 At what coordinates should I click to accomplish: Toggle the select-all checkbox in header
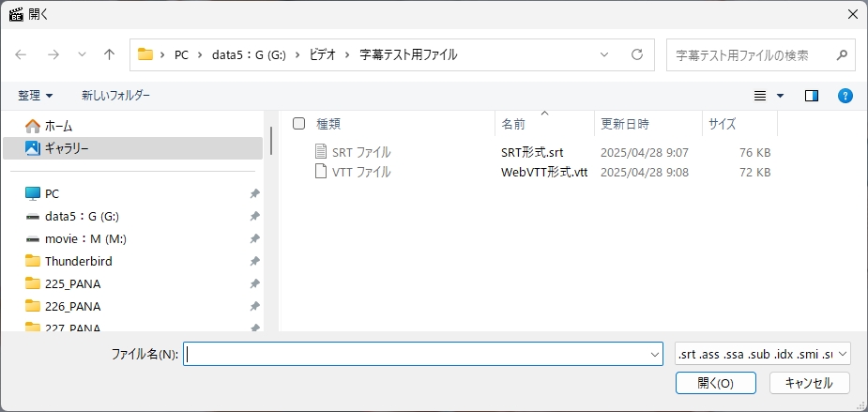pyautogui.click(x=299, y=124)
